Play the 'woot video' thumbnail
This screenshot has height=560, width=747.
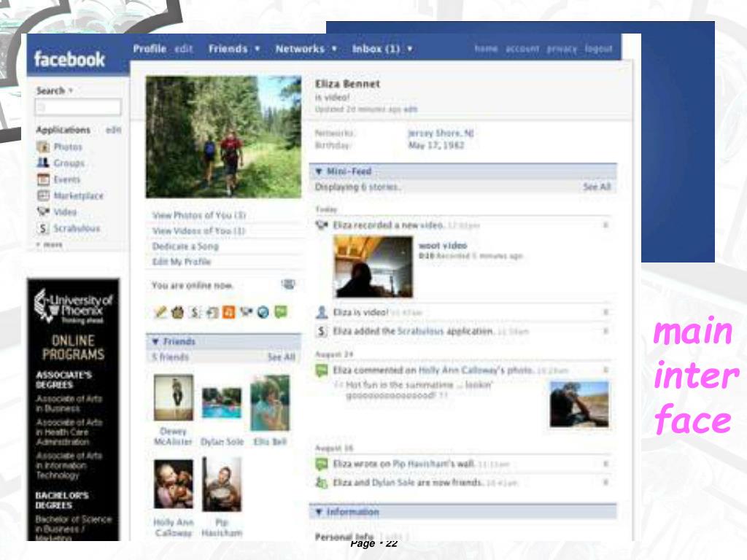(373, 267)
